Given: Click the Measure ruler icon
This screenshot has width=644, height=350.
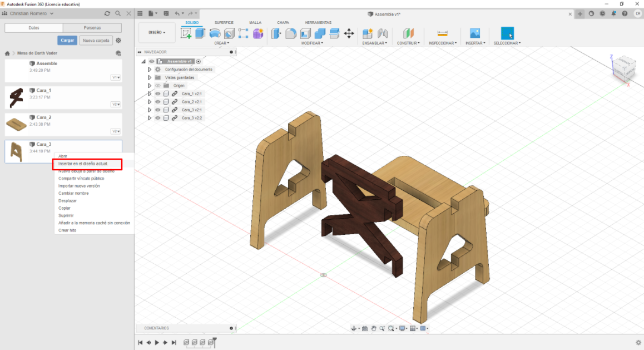Looking at the screenshot, I should 442,33.
